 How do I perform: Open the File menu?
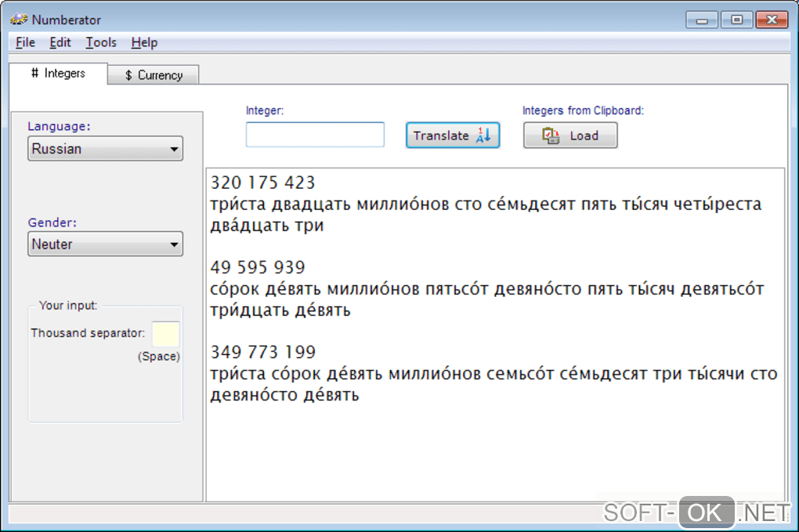(26, 42)
